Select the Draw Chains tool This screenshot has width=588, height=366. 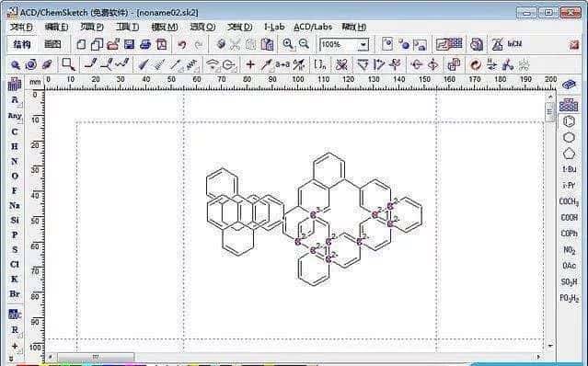point(122,64)
